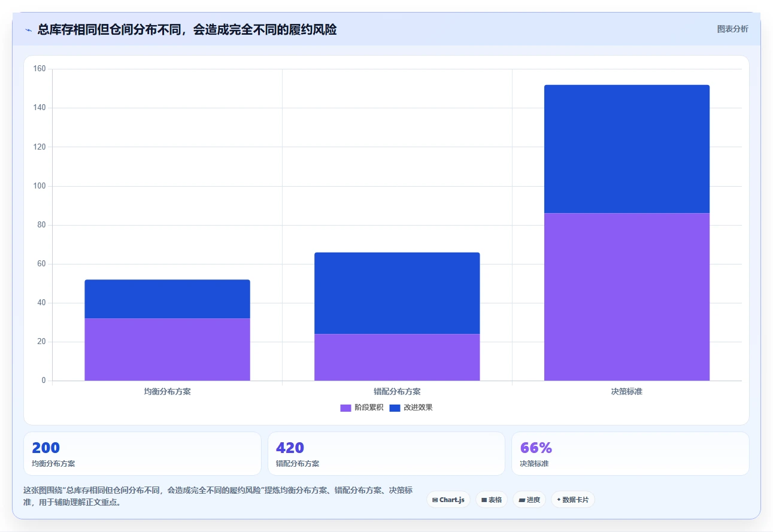Click x-axis label 决策标准
773x532 pixels.
tap(627, 392)
